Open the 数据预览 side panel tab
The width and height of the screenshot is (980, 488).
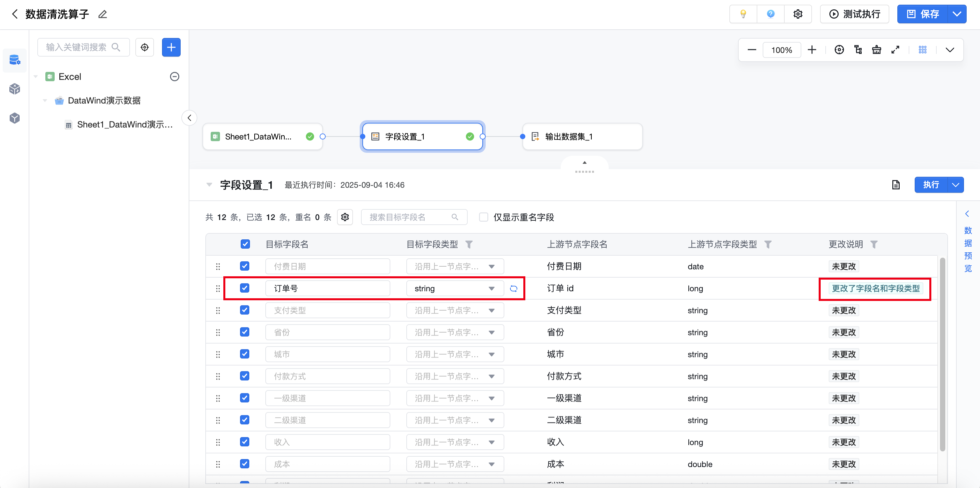pyautogui.click(x=967, y=249)
